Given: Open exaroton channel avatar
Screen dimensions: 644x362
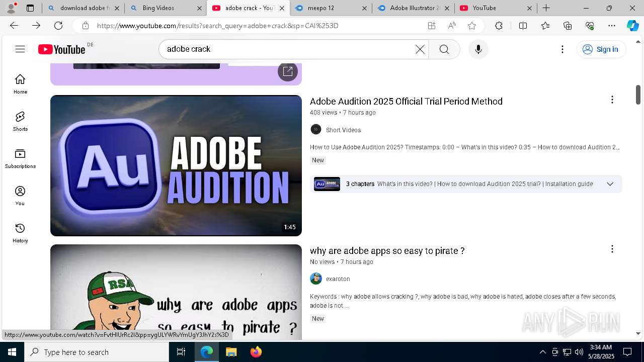Looking at the screenshot, I should 316,279.
